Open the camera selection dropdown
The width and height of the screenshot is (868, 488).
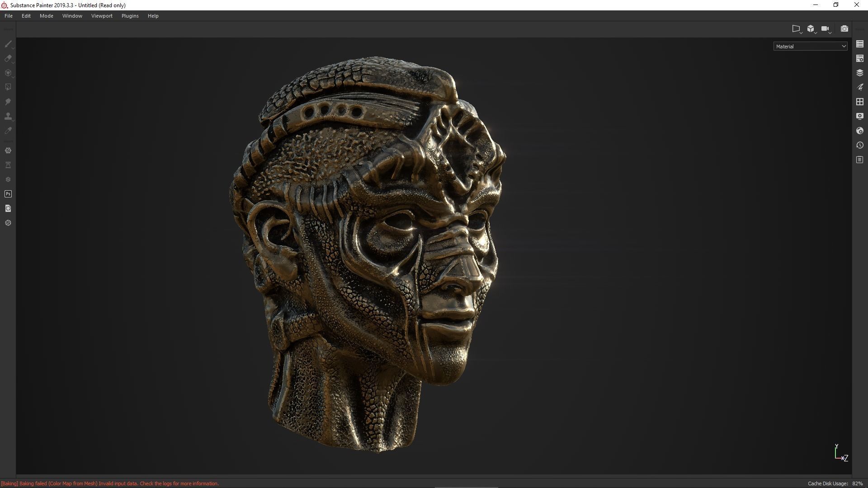[826, 29]
